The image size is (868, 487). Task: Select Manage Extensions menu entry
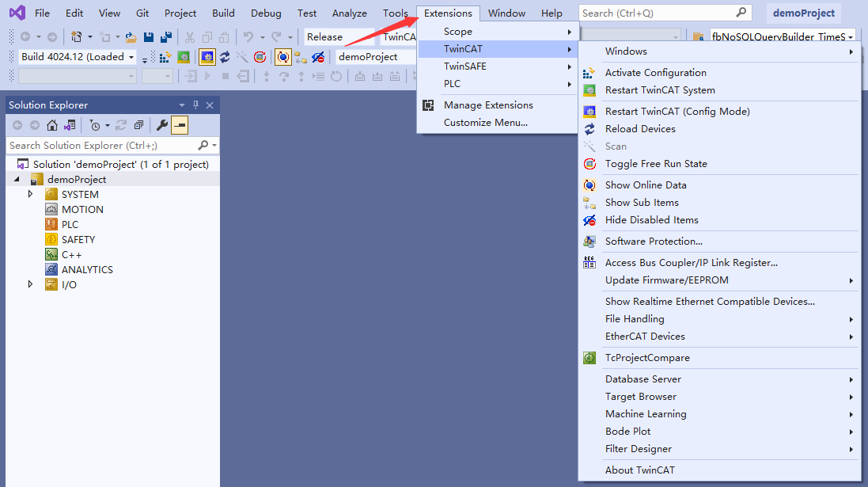click(x=488, y=105)
